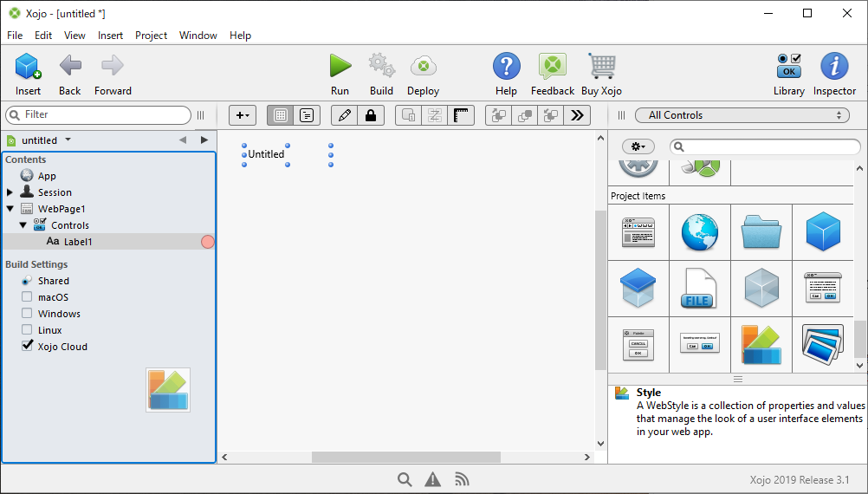Enable the Windows build checkbox
The height and width of the screenshot is (494, 868).
point(27,314)
